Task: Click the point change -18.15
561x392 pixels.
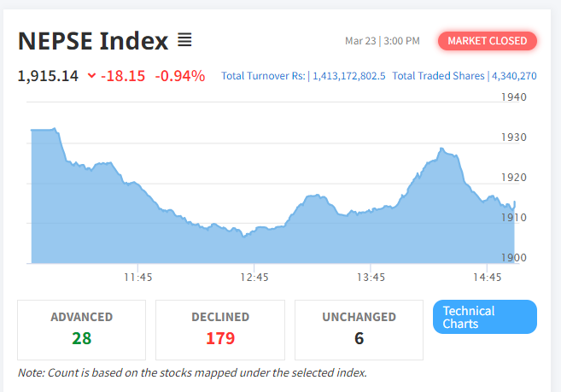Action: tap(123, 76)
